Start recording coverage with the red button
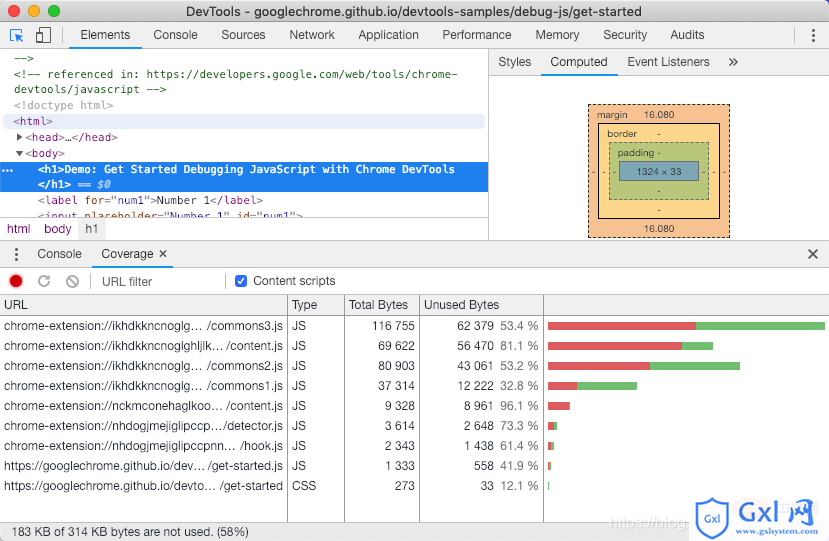 16,281
